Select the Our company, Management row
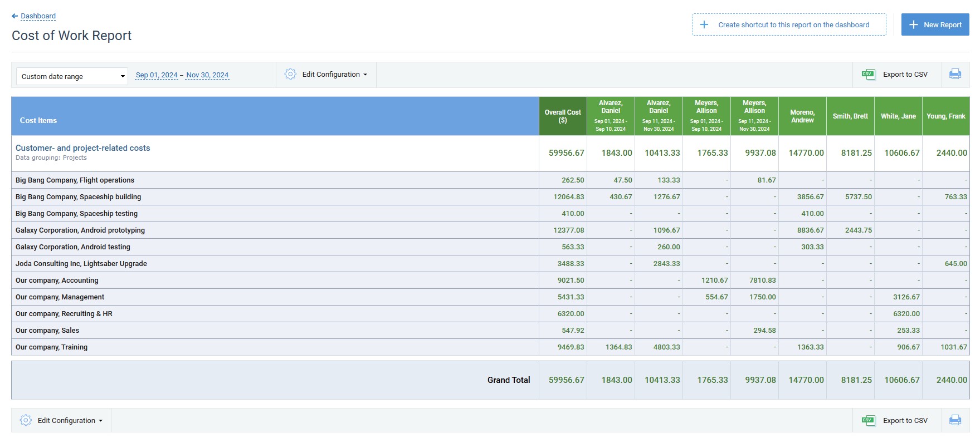Image resolution: width=980 pixels, height=438 pixels. click(x=490, y=297)
